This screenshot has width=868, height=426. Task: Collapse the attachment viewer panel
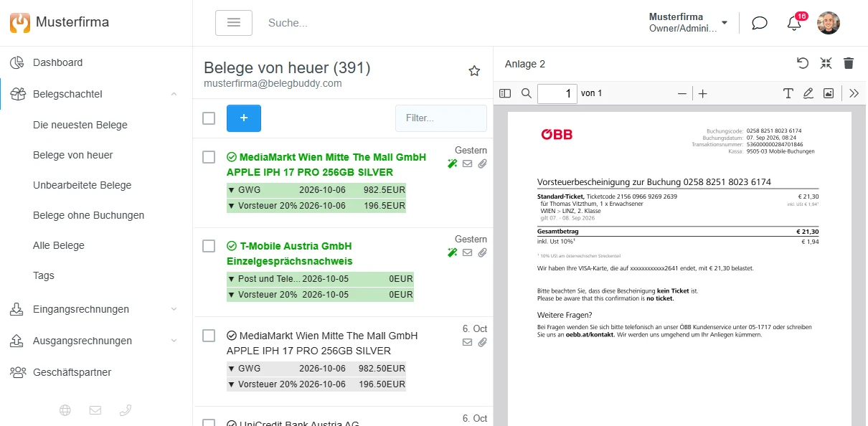826,63
